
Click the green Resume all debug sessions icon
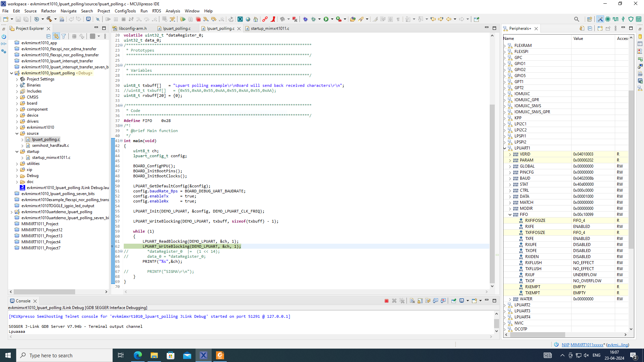(183, 19)
